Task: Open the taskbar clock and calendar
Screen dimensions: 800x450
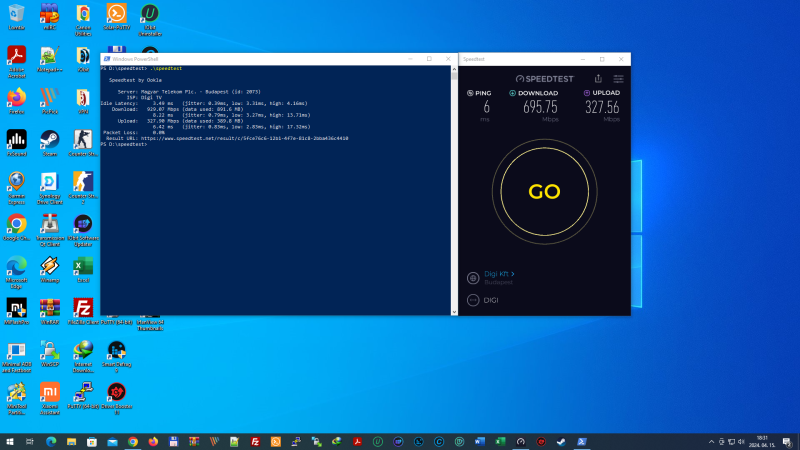Action: [762, 442]
